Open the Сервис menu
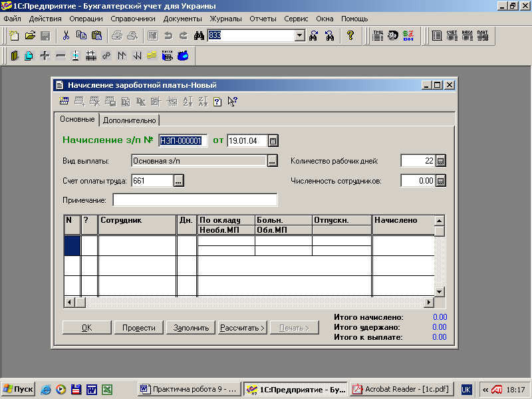Image resolution: width=532 pixels, height=399 pixels. (296, 19)
